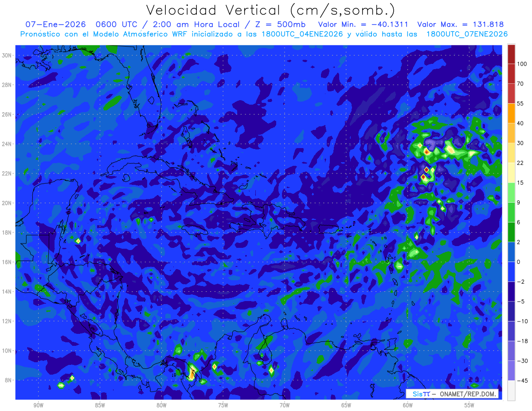Click the colorbar label '22'
532x411 pixels.
(x=520, y=163)
